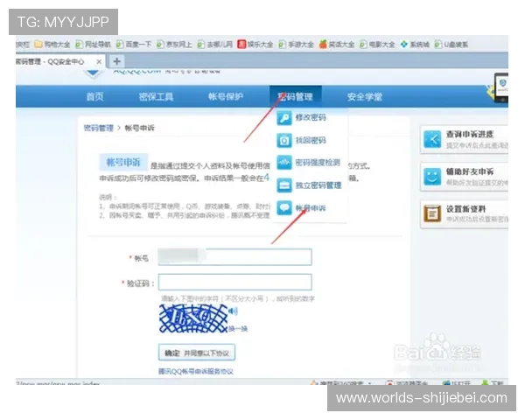Screen dimensions: 525x420
Task: Open the 去哪儿网 bookmark
Action: (215, 45)
